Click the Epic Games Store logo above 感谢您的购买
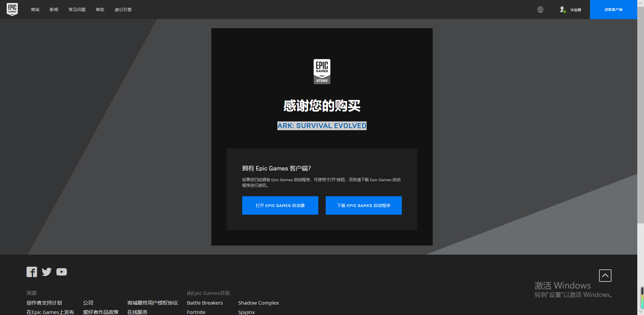Viewport: 644px width, 315px height. (x=322, y=71)
